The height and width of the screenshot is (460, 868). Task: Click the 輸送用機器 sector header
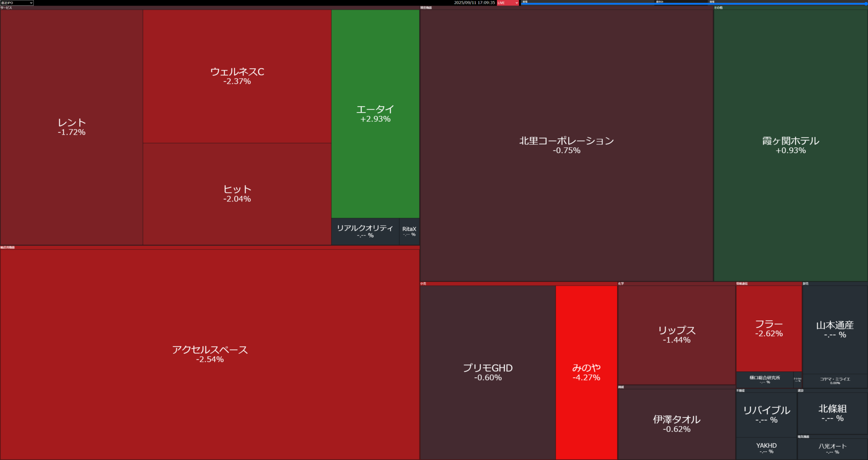coord(210,248)
